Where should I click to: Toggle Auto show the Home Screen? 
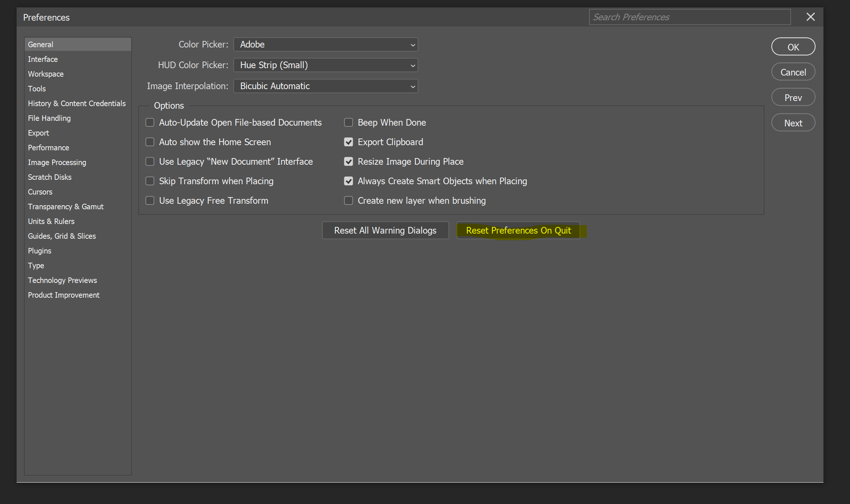(150, 142)
